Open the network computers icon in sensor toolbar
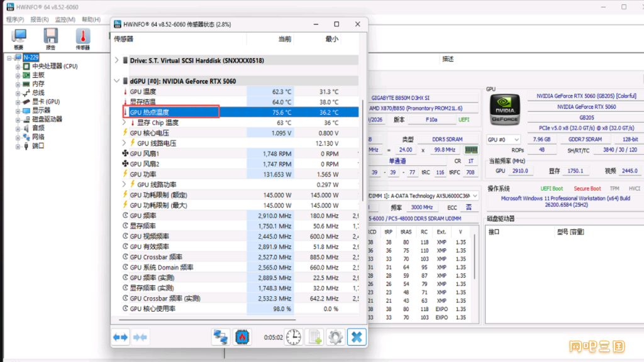Viewport: 644px width, 362px height. pyautogui.click(x=221, y=337)
